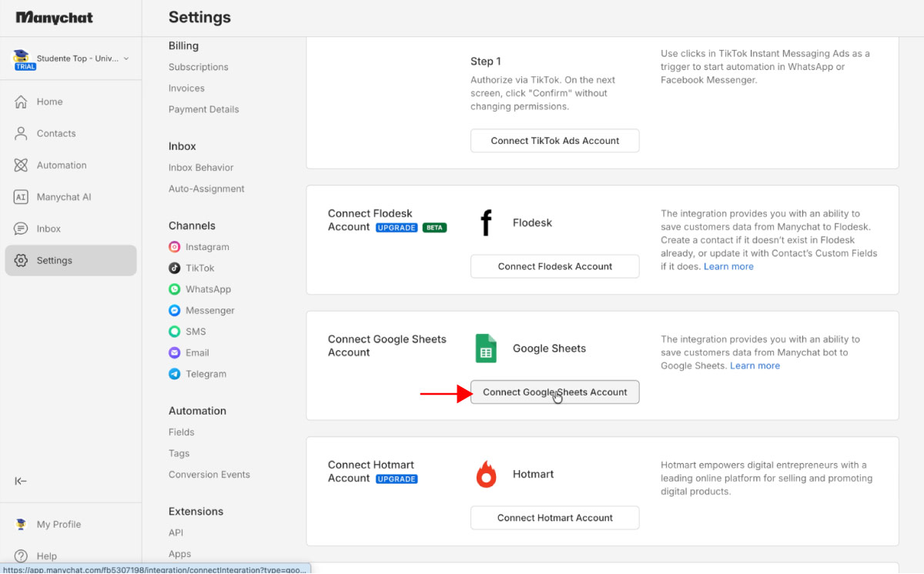Go to Conversion Events

[209, 475]
